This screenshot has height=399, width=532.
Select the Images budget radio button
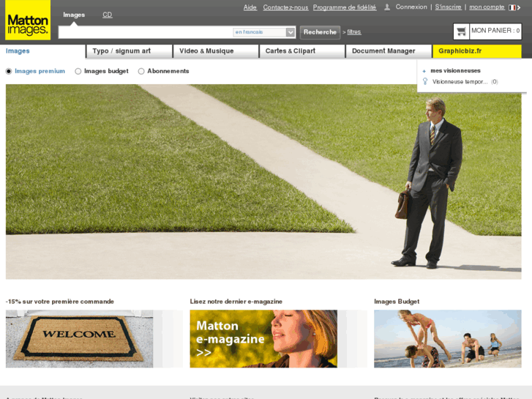[78, 71]
